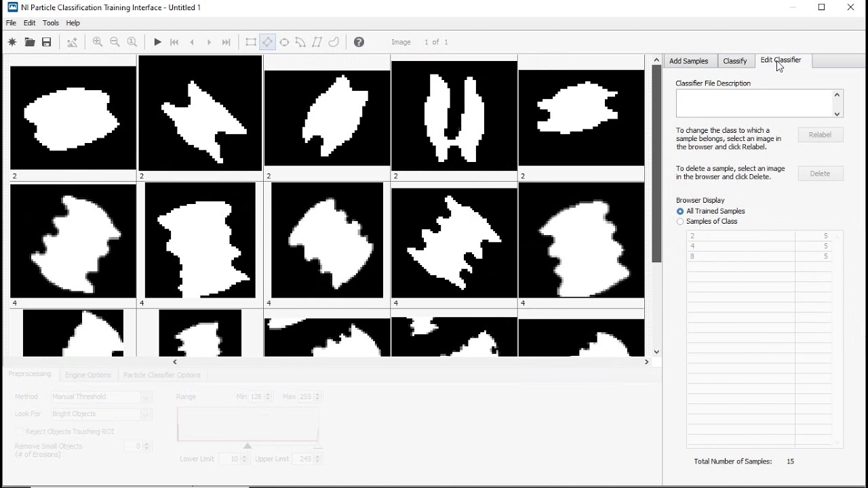
Task: Zoom in with the plus magnifier icon
Action: point(98,42)
